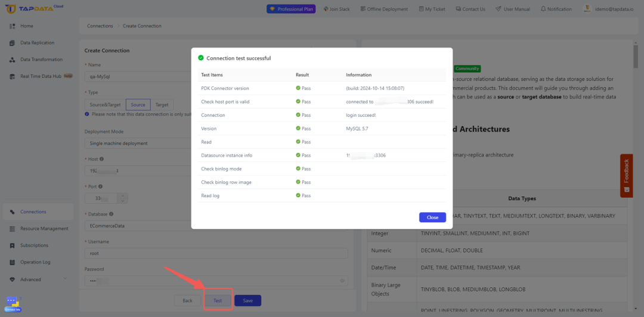644x317 pixels.
Task: Open Real Time Data Hub icon
Action: pyautogui.click(x=13, y=76)
